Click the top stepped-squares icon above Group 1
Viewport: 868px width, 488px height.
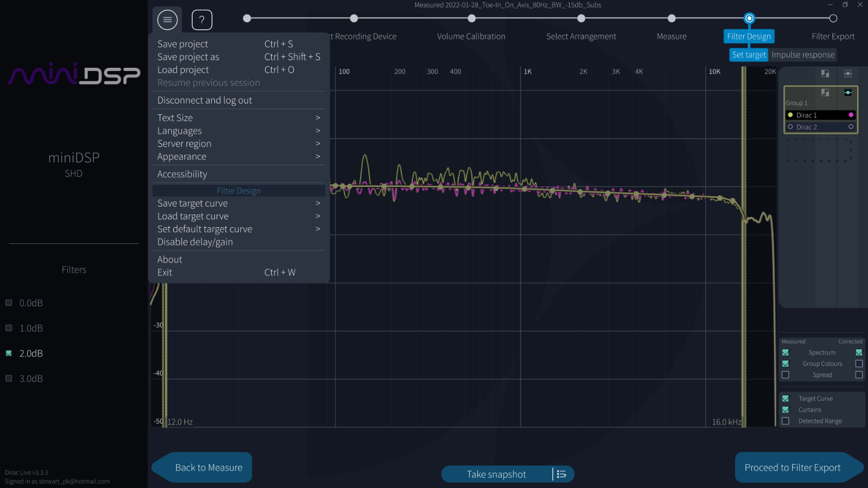825,74
